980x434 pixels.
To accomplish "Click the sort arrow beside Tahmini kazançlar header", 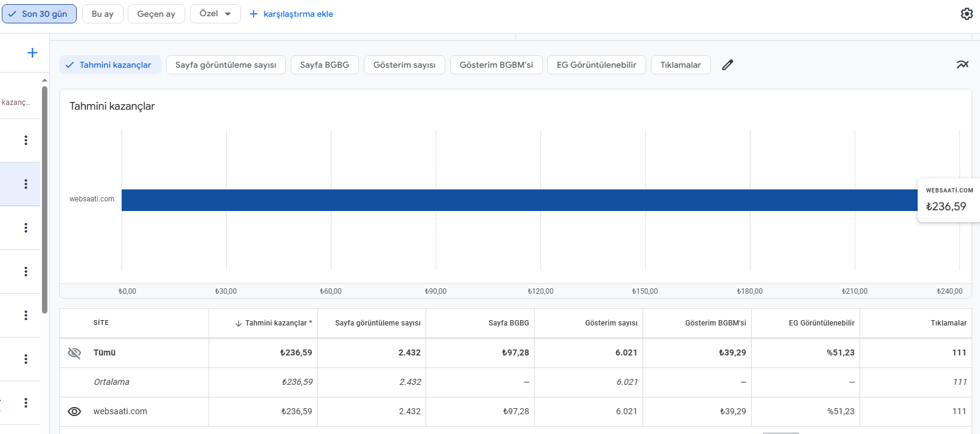I will click(x=239, y=323).
